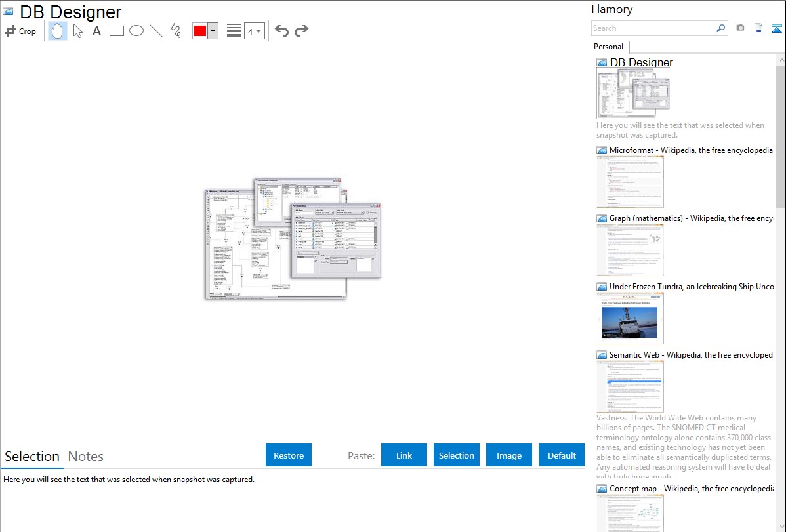Choose the straight line tool
The width and height of the screenshot is (786, 532).
tap(156, 31)
